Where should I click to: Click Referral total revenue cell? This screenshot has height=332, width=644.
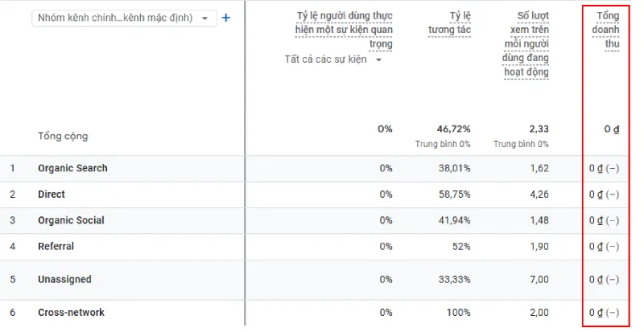604,247
